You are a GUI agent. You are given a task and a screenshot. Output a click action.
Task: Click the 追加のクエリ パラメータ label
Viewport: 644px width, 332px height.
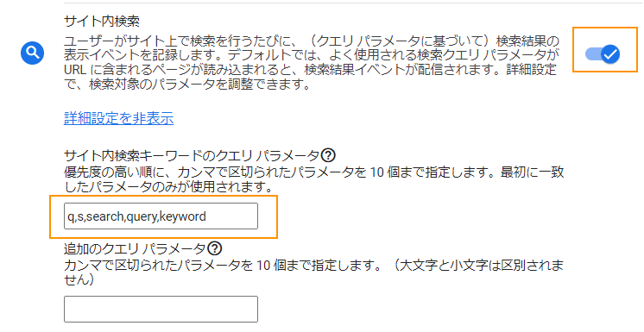point(135,248)
